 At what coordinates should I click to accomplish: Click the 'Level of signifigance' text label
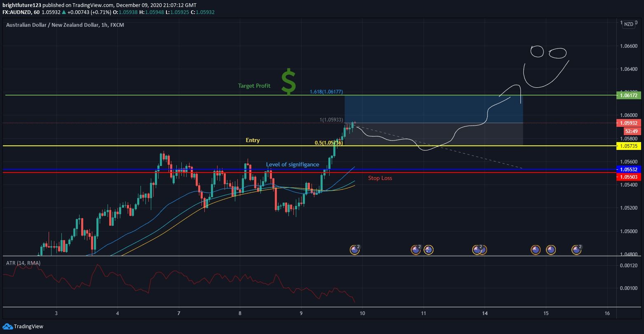[x=293, y=164]
